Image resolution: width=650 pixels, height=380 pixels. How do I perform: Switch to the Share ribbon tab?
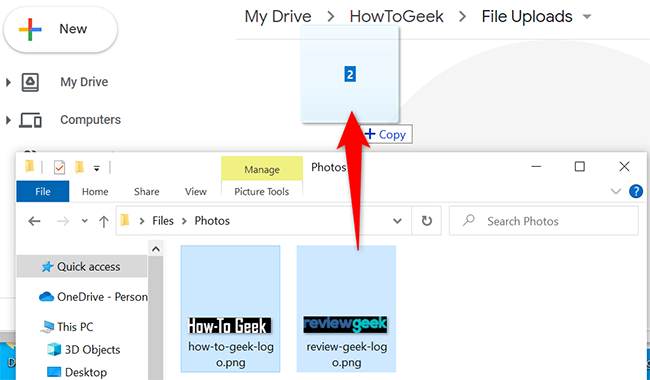pyautogui.click(x=146, y=192)
